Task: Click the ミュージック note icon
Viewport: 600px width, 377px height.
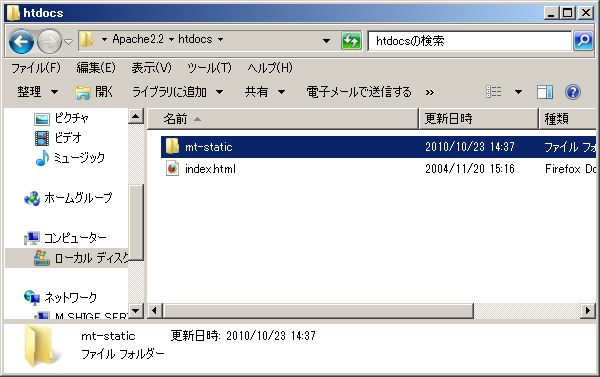Action: (42, 158)
